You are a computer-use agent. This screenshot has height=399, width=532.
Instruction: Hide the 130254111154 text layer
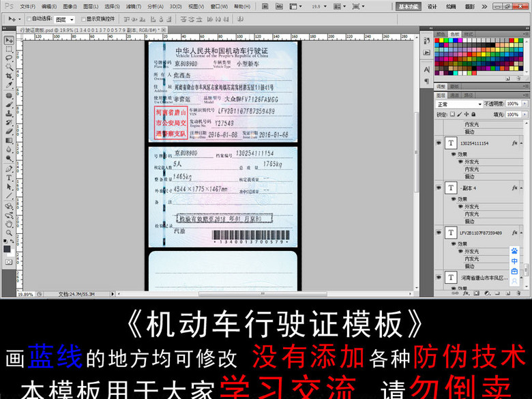[x=439, y=143]
